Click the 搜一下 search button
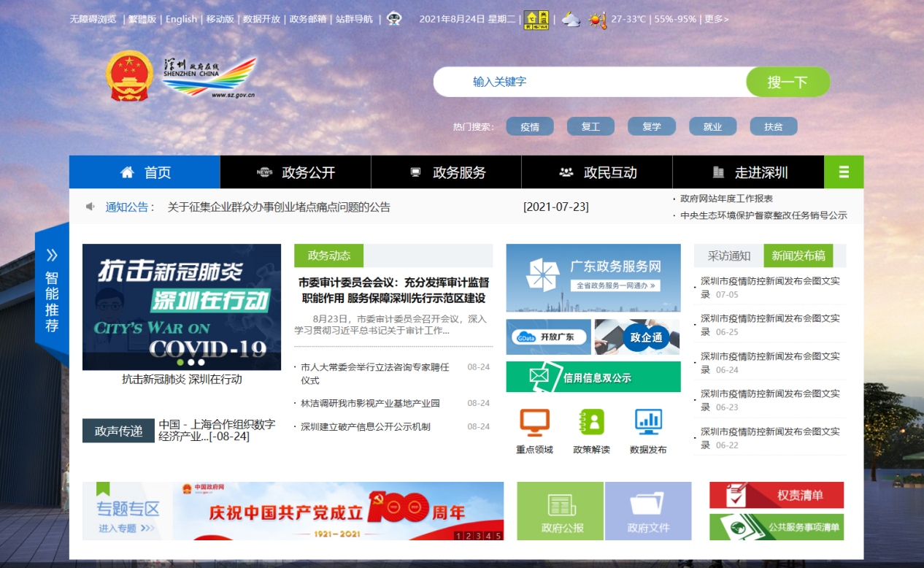 (x=788, y=81)
